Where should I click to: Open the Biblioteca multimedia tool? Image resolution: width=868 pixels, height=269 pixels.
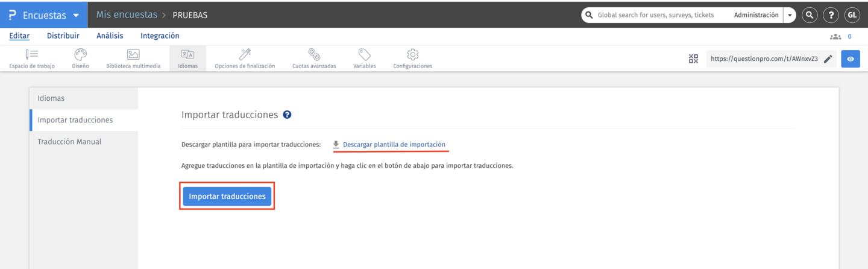(133, 59)
